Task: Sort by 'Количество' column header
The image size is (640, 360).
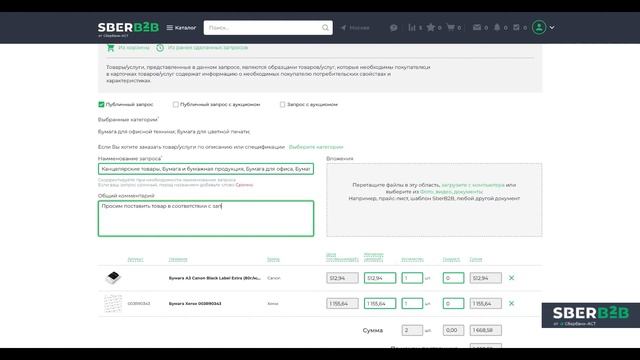Action: 412,259
